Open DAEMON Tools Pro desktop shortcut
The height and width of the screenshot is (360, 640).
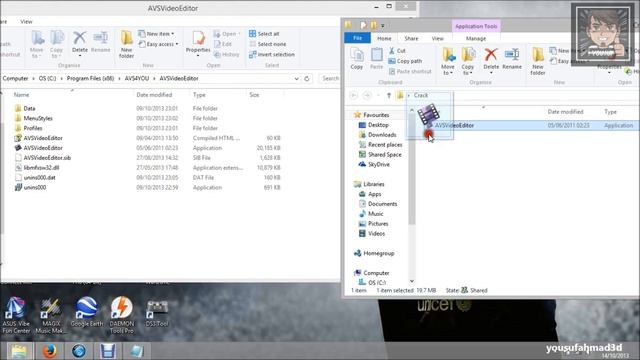point(122,315)
